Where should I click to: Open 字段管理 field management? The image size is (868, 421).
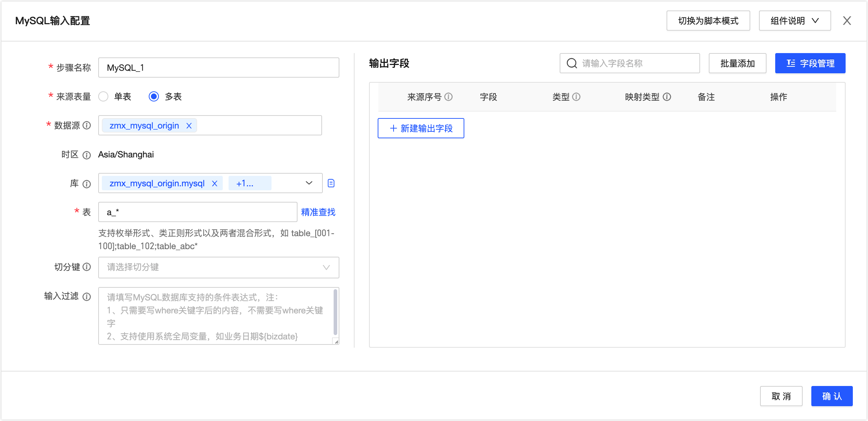click(810, 63)
